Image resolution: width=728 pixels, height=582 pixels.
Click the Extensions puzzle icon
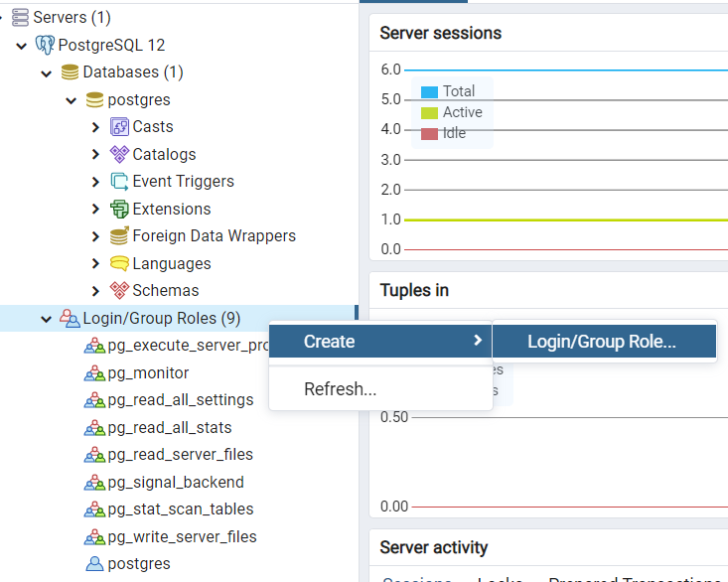(119, 209)
